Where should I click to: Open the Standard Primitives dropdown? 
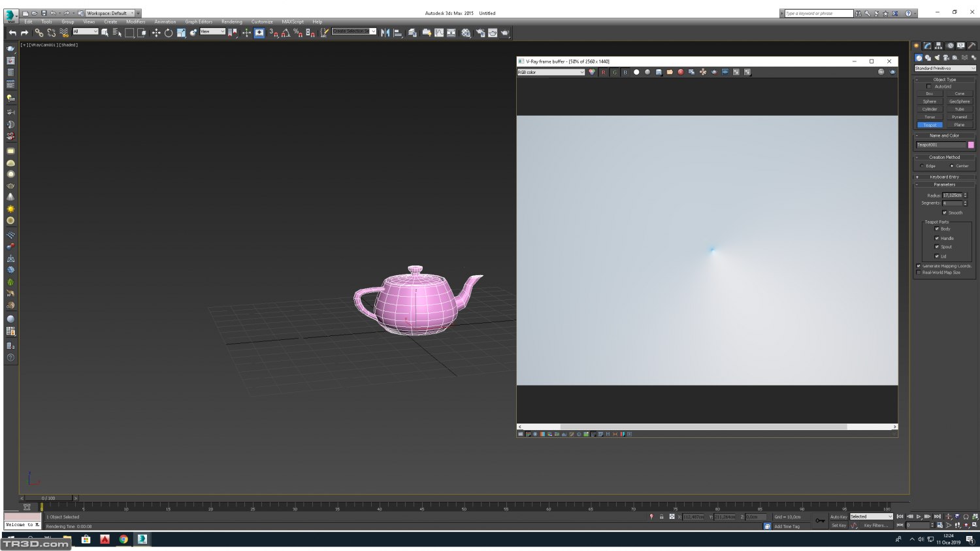[x=944, y=68]
